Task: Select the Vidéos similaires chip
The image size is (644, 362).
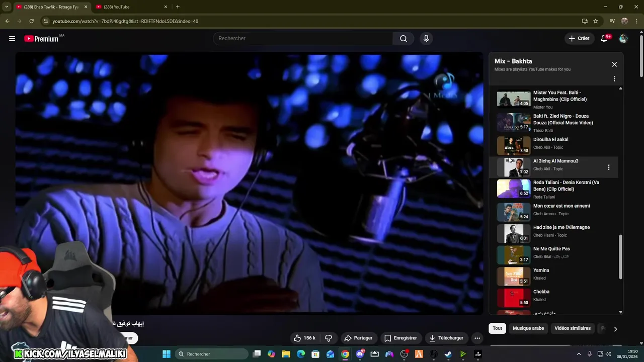Action: coord(573,328)
